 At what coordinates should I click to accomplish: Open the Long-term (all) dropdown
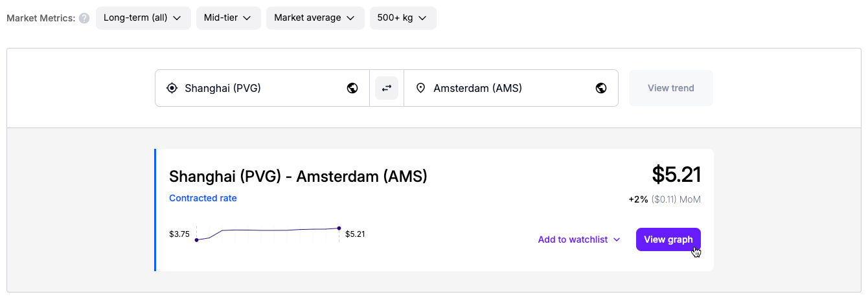143,18
